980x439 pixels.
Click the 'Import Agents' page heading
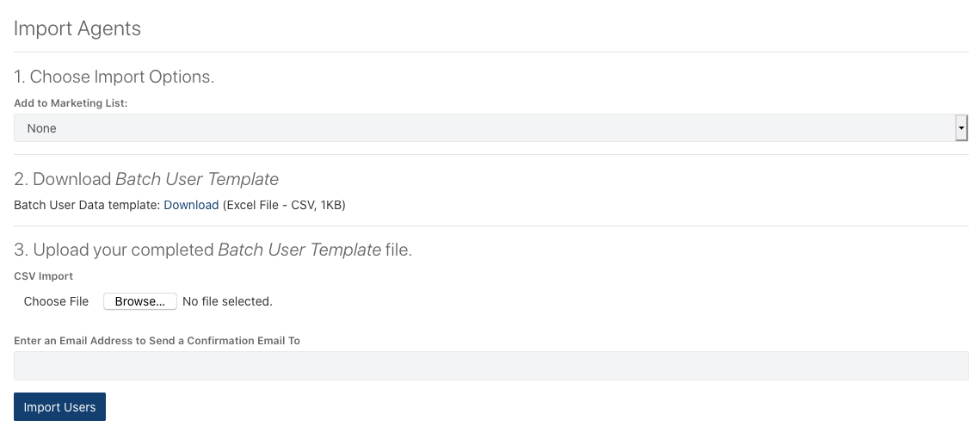coord(77,28)
